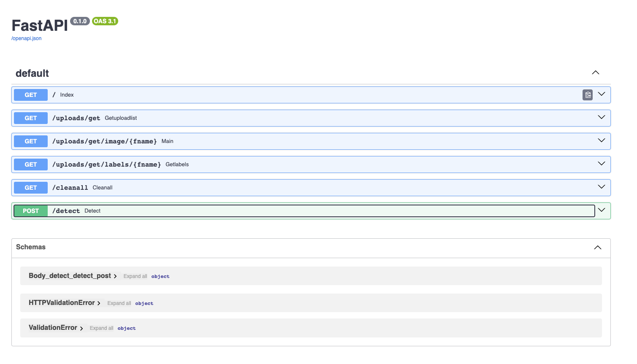Click the Getlabels summary text
The image size is (637, 364).
177,164
